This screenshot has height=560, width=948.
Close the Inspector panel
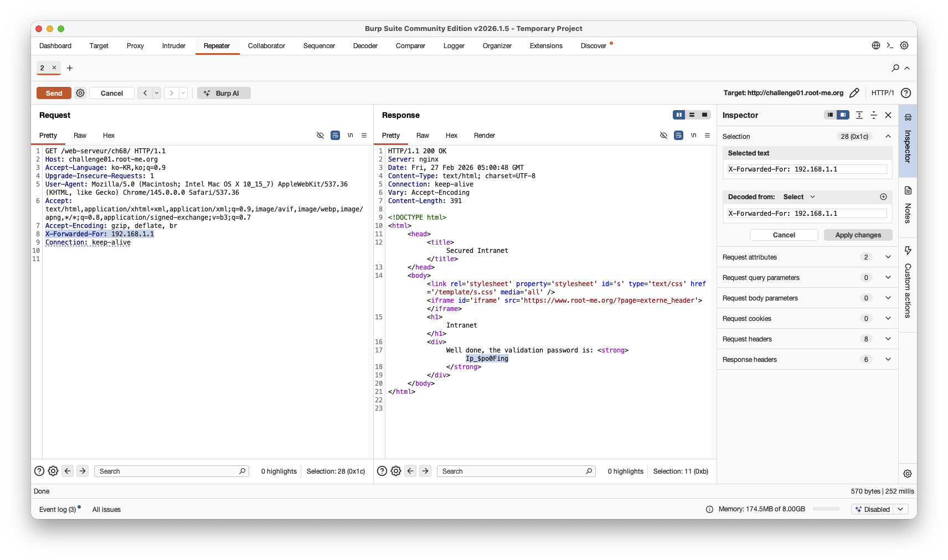tap(888, 115)
